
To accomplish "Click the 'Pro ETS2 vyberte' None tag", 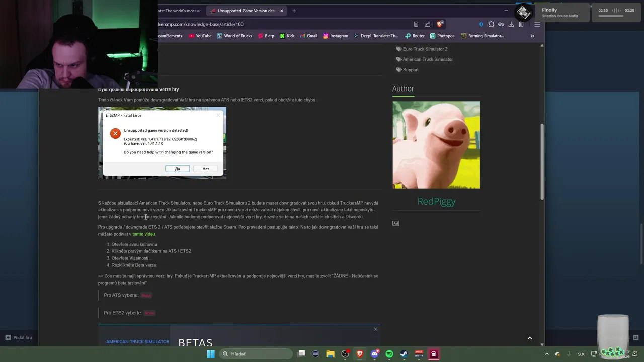I will [x=149, y=313].
